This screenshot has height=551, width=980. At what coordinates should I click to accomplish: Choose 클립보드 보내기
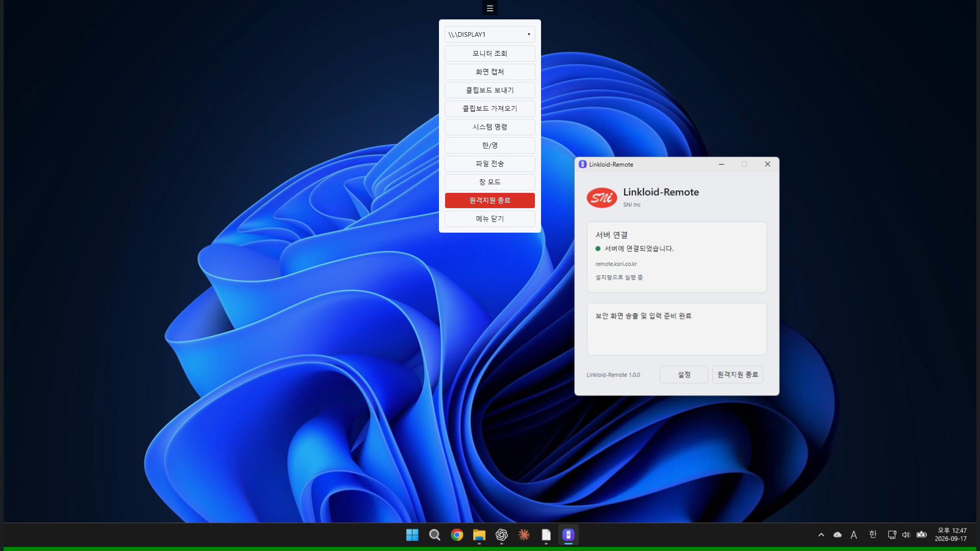pos(489,90)
